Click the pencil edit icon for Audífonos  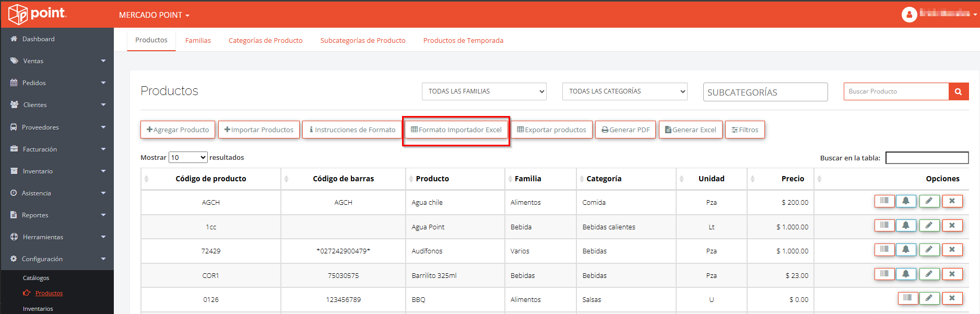(929, 250)
